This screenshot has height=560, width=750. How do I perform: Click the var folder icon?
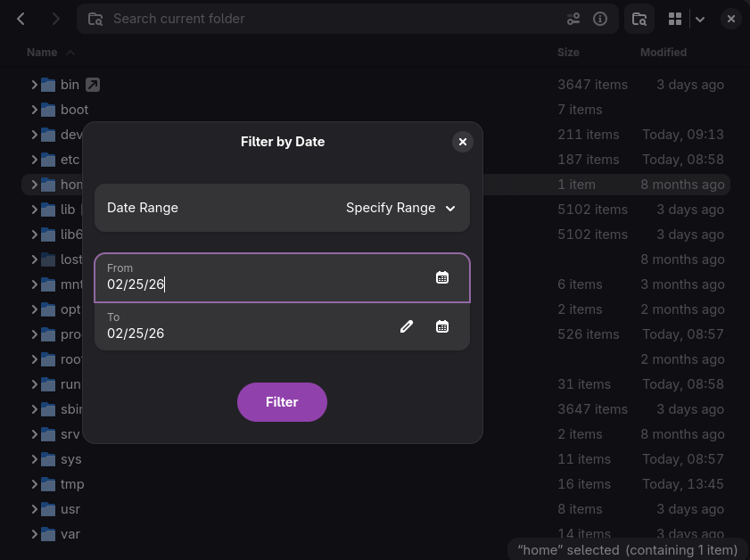point(48,534)
